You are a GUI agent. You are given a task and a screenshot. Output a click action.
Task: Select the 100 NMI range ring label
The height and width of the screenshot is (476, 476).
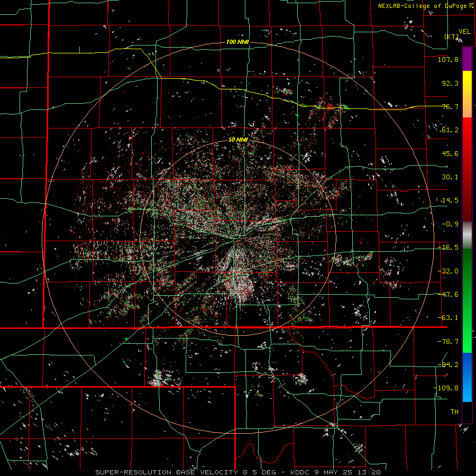point(237,42)
